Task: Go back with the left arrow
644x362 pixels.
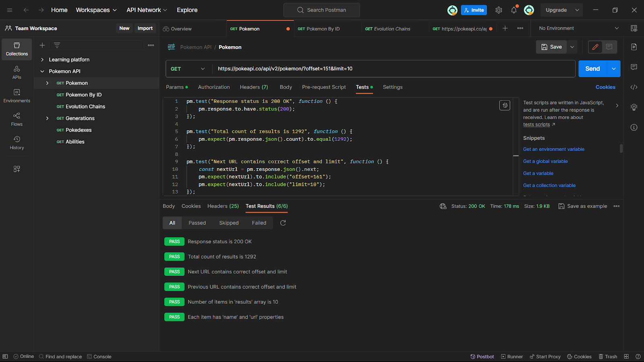Action: (x=26, y=10)
